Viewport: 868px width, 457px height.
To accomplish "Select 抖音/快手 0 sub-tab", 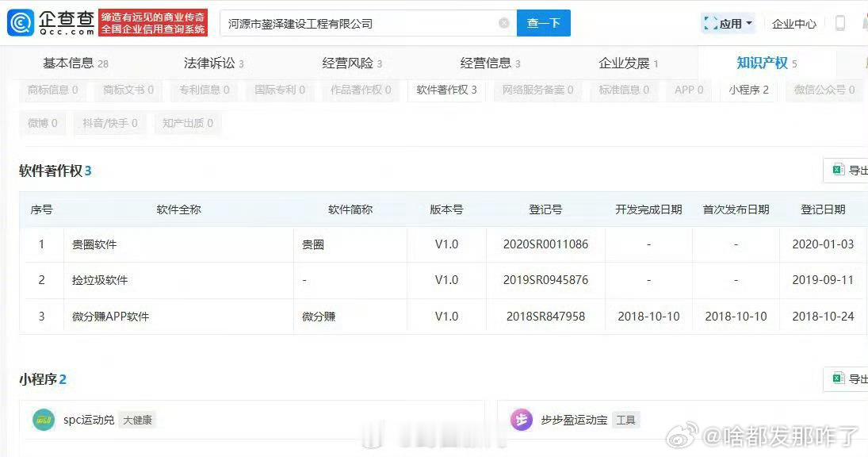I will point(109,123).
